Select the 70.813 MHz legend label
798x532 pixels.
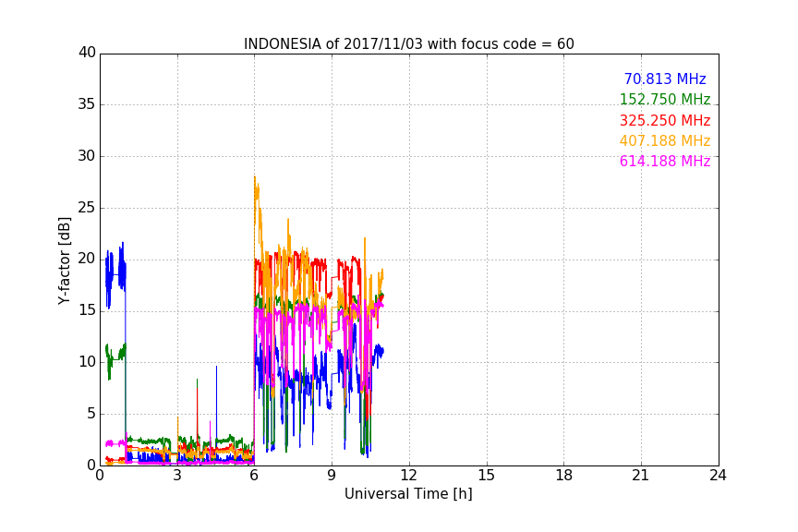665,79
